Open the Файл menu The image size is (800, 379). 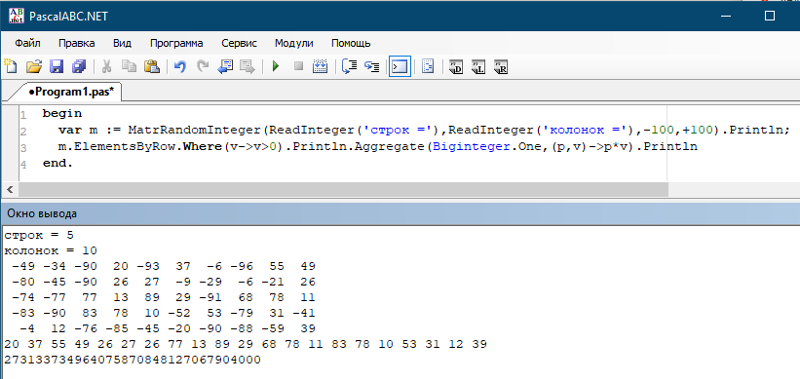(28, 43)
